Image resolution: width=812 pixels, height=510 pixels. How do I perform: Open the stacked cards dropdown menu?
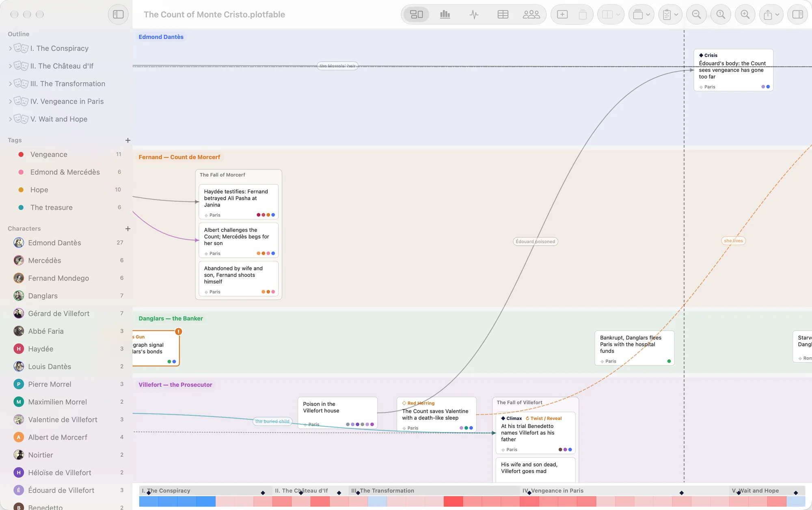point(641,15)
